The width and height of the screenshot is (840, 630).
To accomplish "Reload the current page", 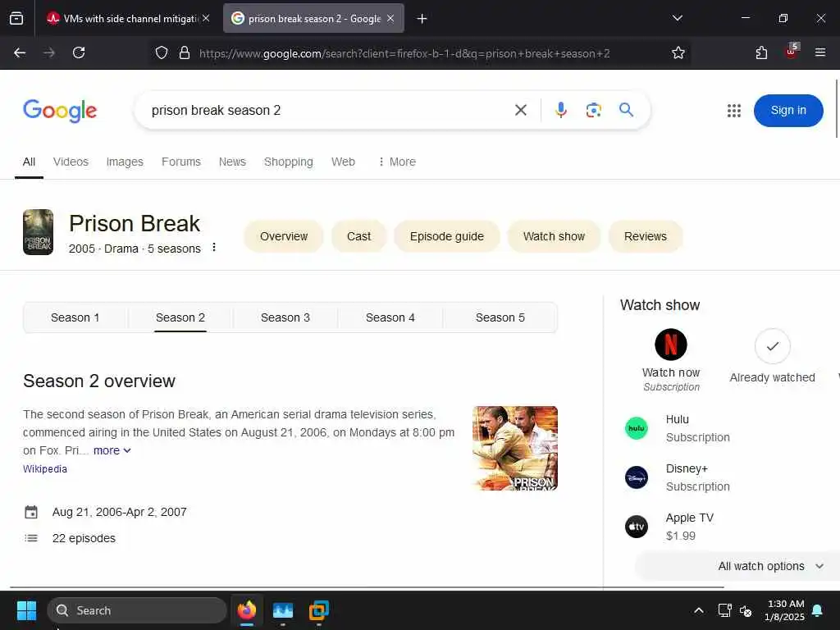I will (x=79, y=52).
